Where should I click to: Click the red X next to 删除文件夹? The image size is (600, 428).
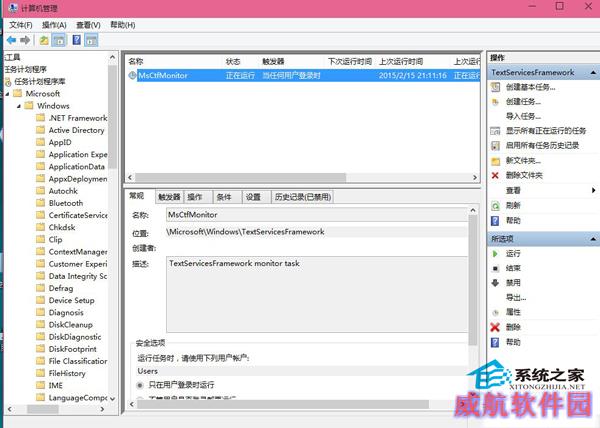tap(495, 175)
